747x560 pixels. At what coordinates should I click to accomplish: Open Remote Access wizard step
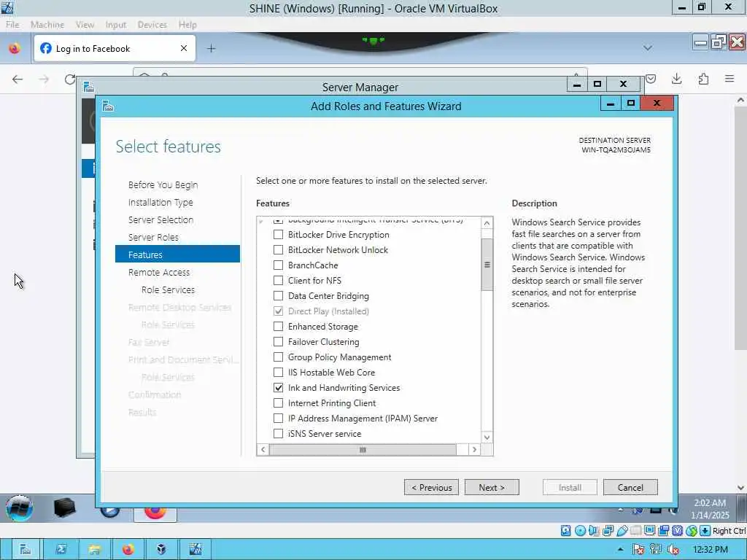(x=158, y=273)
